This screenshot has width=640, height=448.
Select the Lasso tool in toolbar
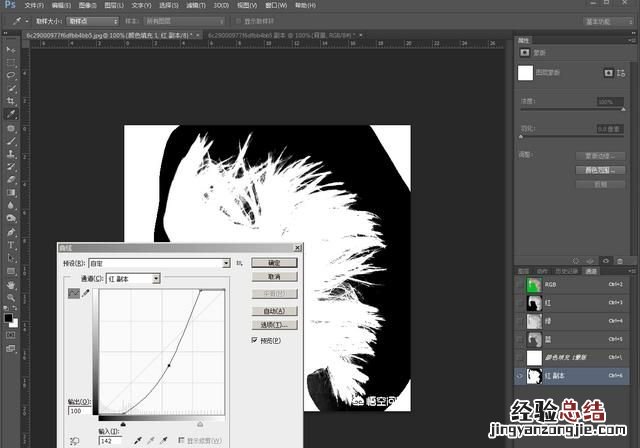(x=11, y=74)
